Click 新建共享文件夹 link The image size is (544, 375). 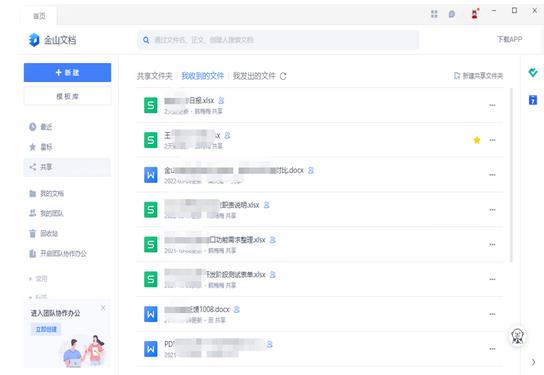(478, 76)
